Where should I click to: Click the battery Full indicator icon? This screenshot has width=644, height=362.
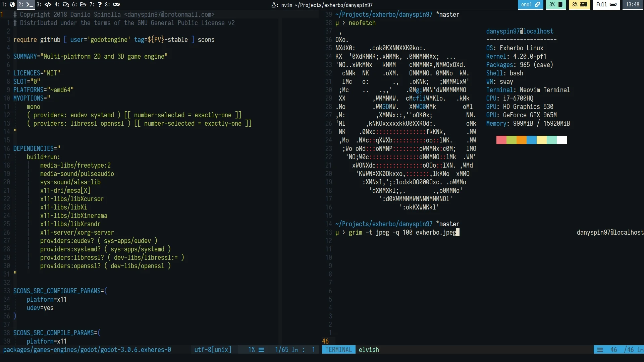(613, 4)
